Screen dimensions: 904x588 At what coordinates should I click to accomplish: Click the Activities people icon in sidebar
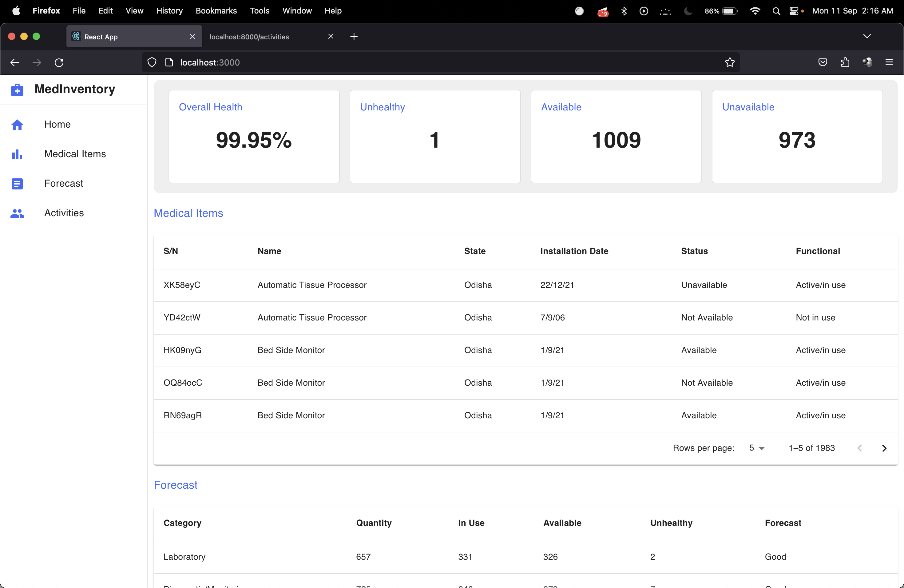(x=17, y=213)
